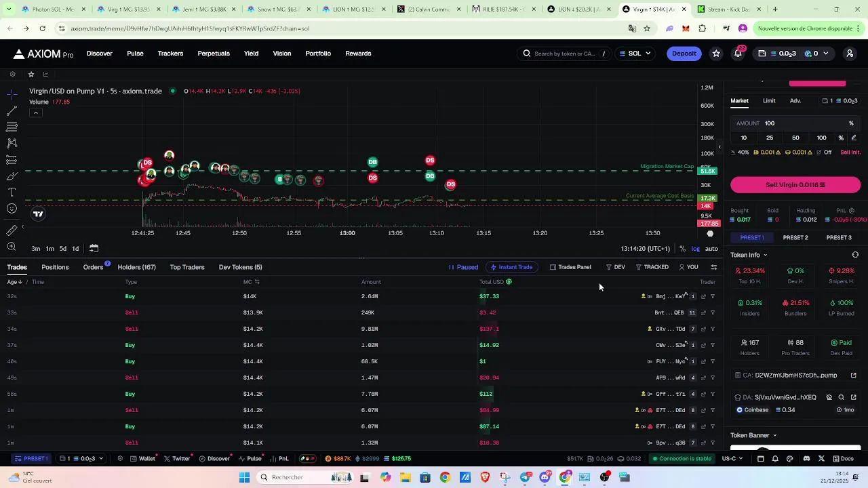The width and height of the screenshot is (868, 488).
Task: Refresh the Token Info panel
Action: 855,255
